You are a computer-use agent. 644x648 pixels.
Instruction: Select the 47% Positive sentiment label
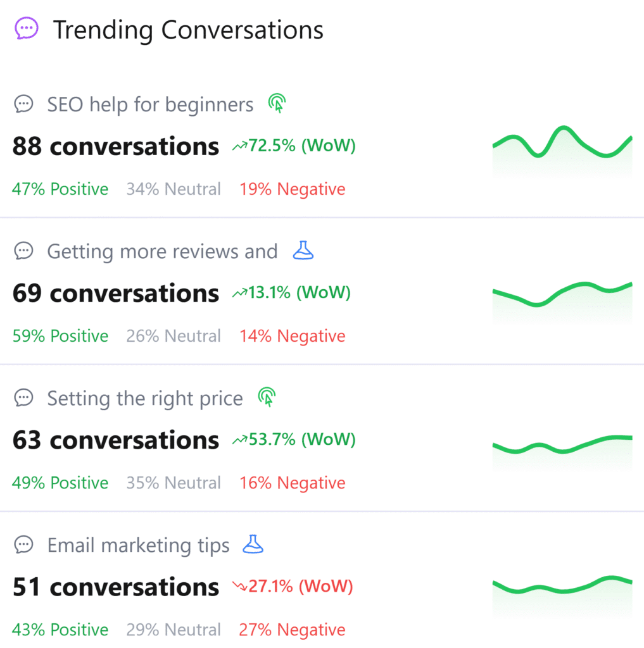click(60, 189)
